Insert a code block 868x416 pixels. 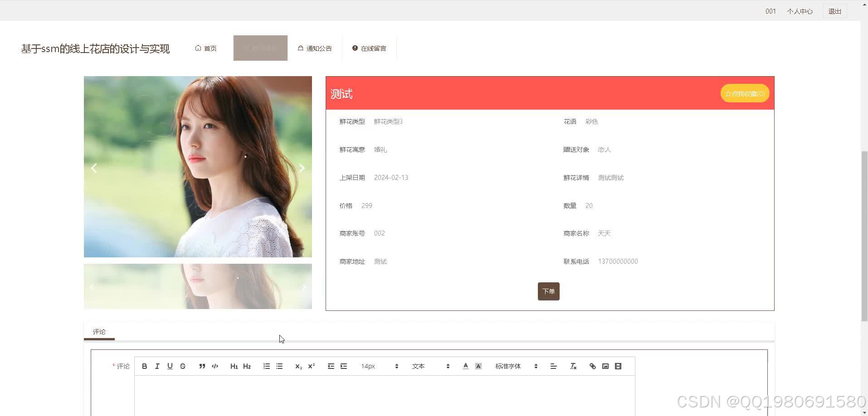click(x=215, y=366)
